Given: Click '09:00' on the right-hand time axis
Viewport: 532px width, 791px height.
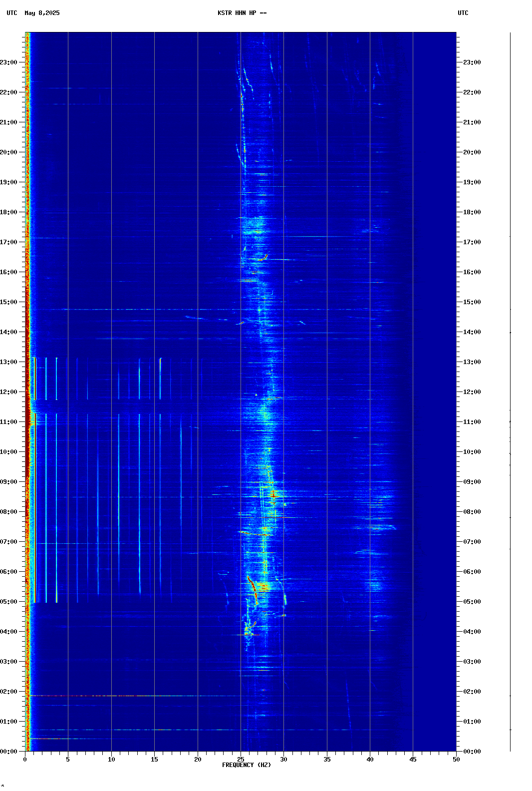Looking at the screenshot, I should (472, 482).
